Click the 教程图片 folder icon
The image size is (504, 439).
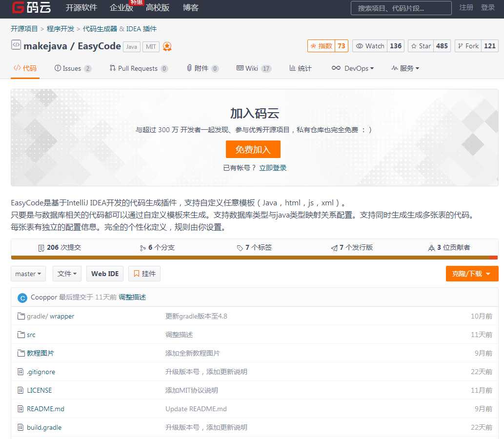point(21,353)
